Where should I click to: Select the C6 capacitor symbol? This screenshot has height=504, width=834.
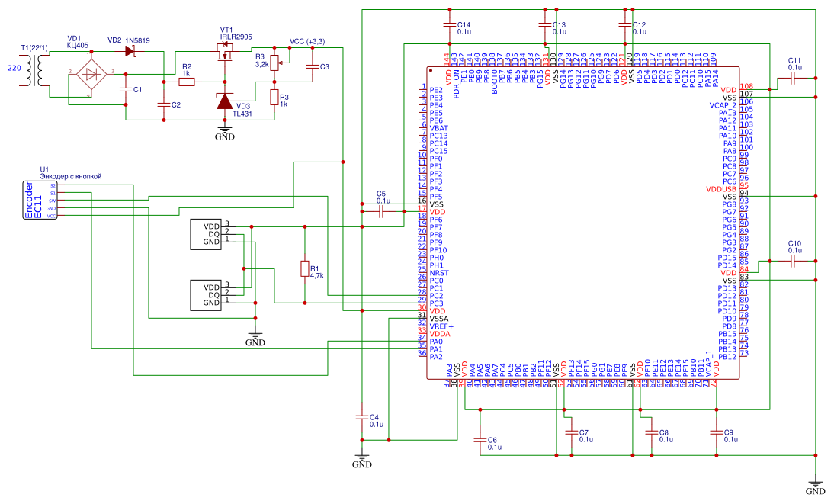click(480, 440)
